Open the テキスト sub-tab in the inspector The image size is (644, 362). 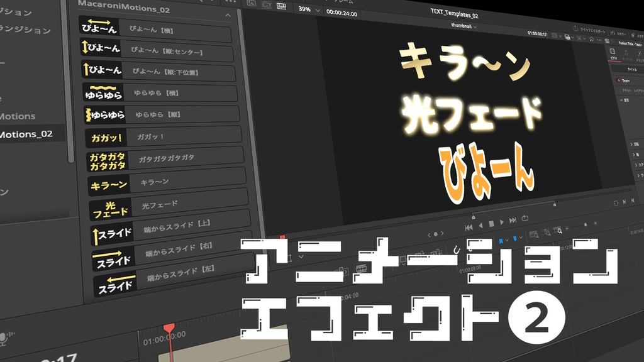(627, 90)
